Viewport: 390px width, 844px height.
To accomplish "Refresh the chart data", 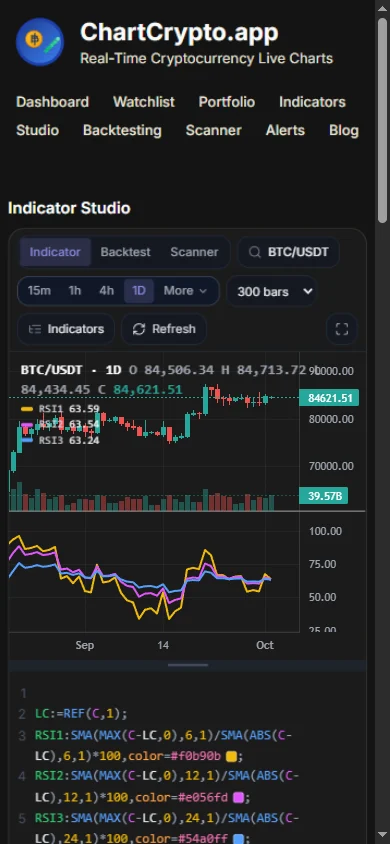I will click(164, 329).
